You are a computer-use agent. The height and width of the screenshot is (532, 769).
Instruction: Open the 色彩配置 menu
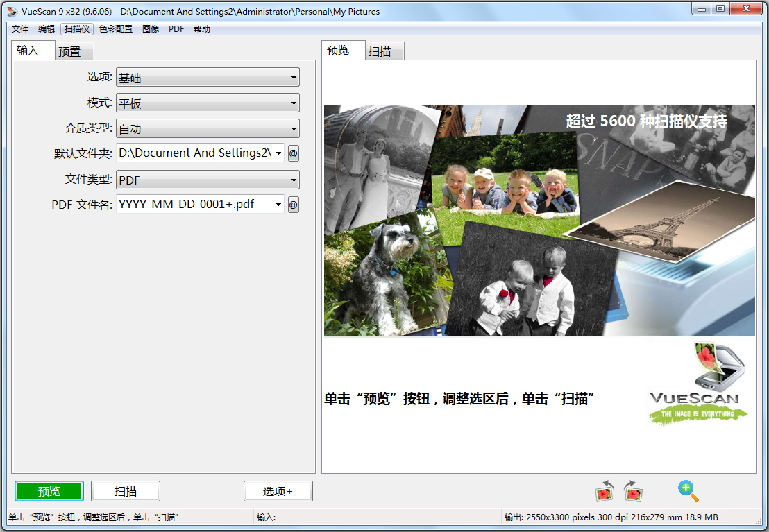pos(116,29)
